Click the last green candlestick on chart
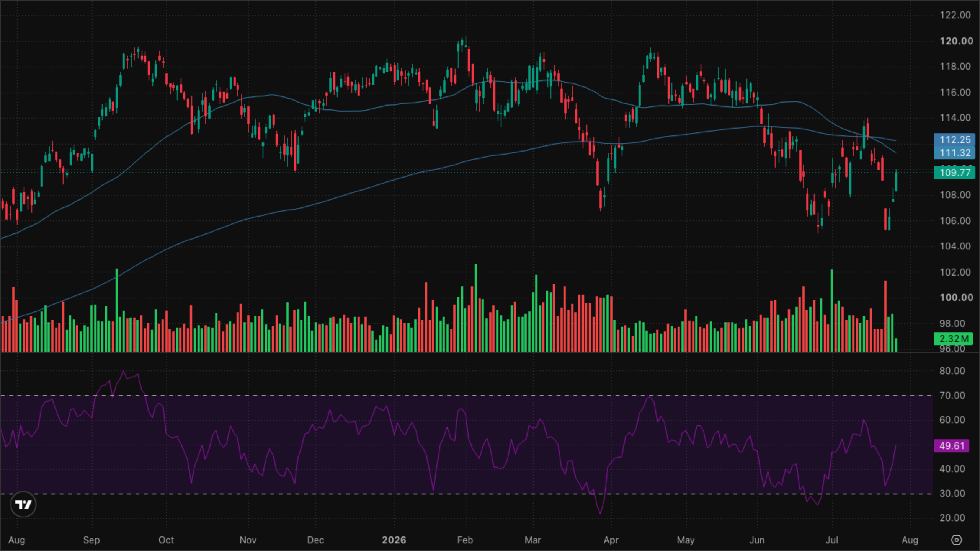Image resolution: width=980 pixels, height=551 pixels. (x=896, y=181)
